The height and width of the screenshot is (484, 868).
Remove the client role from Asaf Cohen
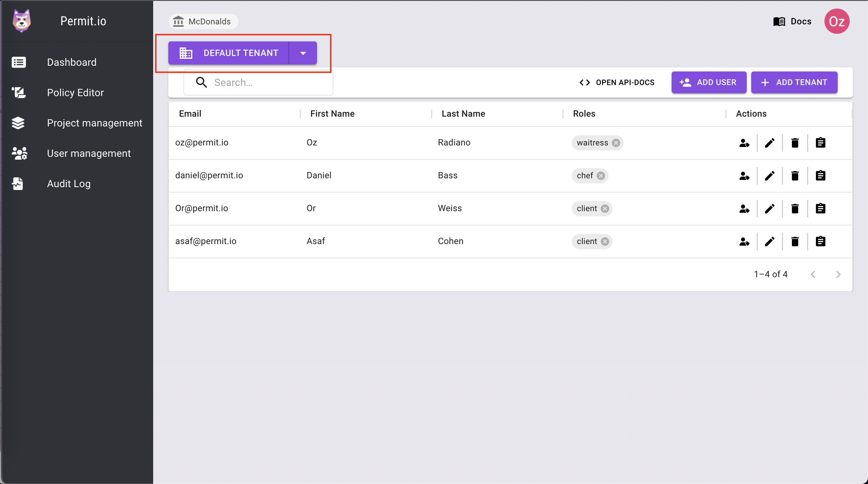[x=605, y=242]
